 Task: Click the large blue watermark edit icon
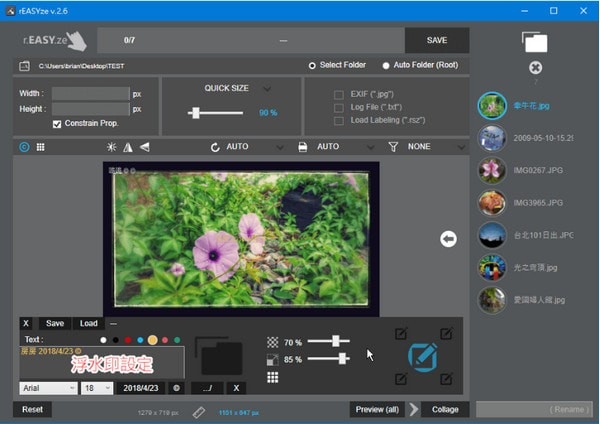423,356
